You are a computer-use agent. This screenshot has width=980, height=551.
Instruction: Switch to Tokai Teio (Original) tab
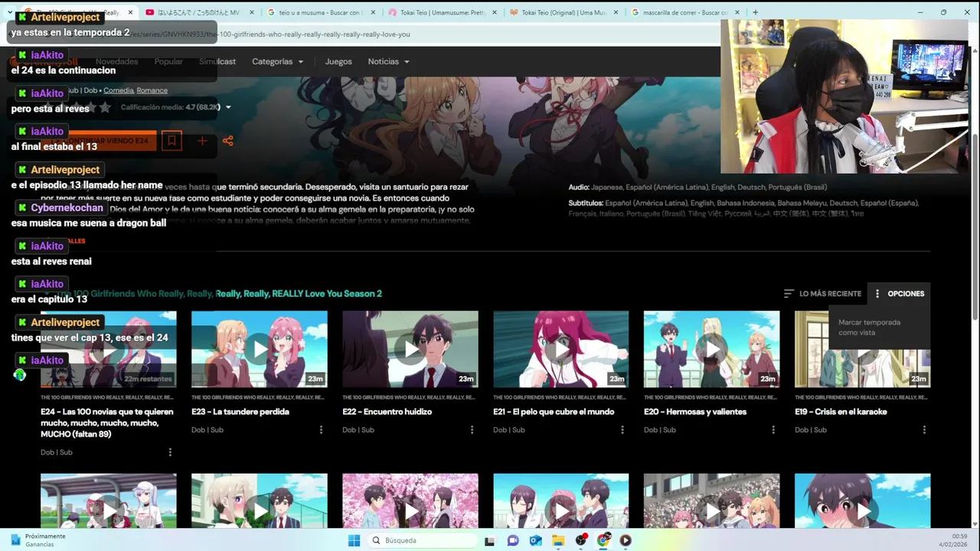(x=563, y=12)
